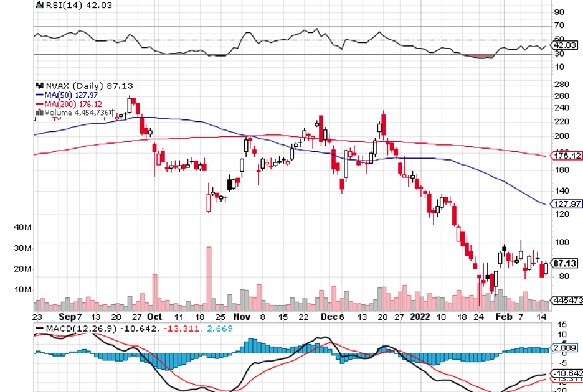Click the candlestick icon beside NVAX
583x392 pixels.
pyautogui.click(x=39, y=86)
